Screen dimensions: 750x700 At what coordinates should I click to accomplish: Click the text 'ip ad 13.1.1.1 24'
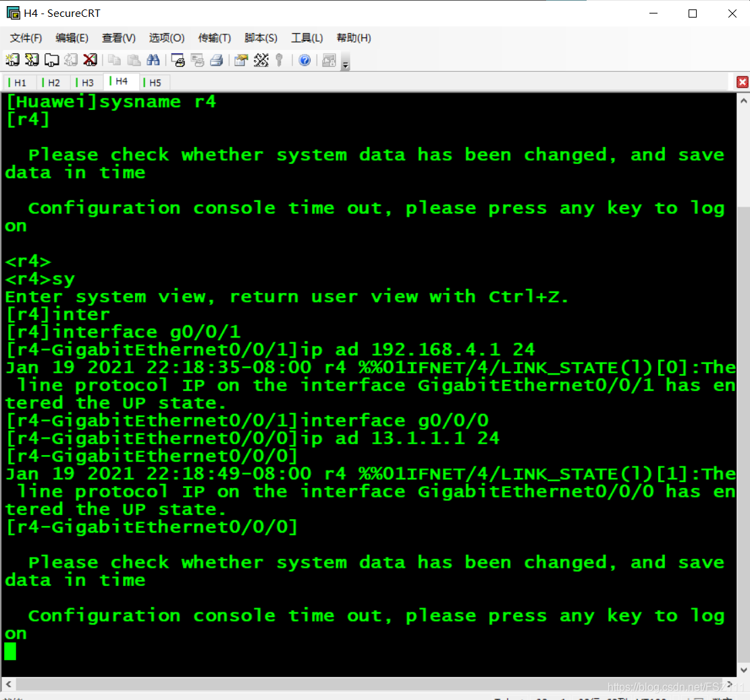click(x=400, y=439)
